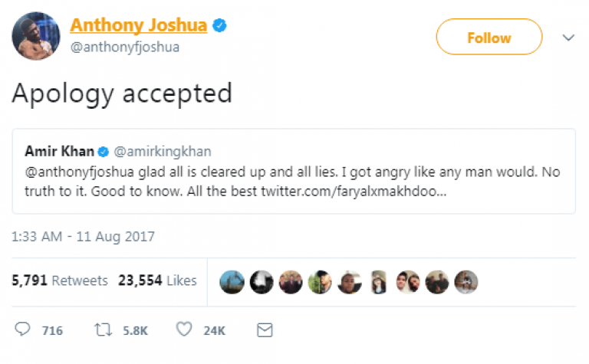
Task: Like the tweet with the heart icon
Action: point(184,330)
